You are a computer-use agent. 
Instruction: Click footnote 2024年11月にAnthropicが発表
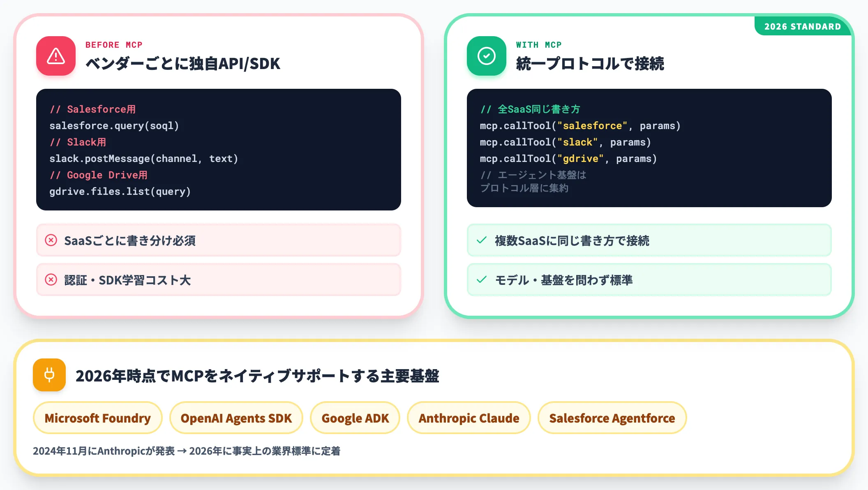(x=104, y=451)
